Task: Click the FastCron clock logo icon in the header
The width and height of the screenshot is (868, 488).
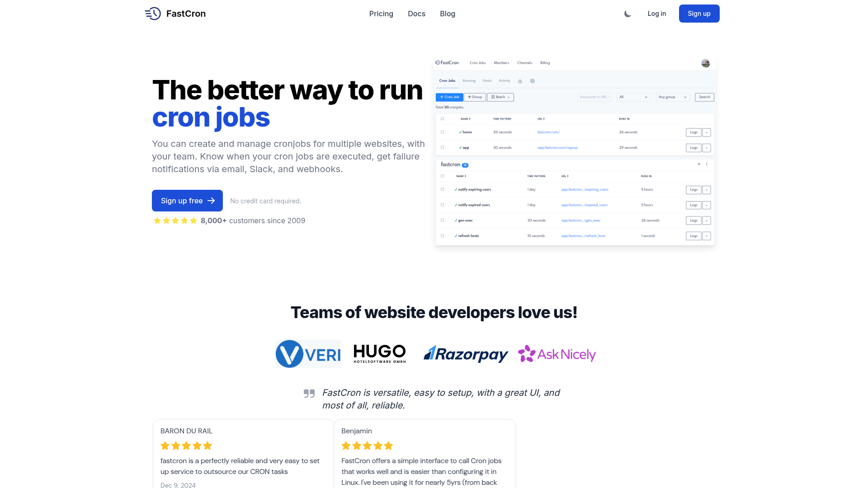Action: (x=153, y=14)
